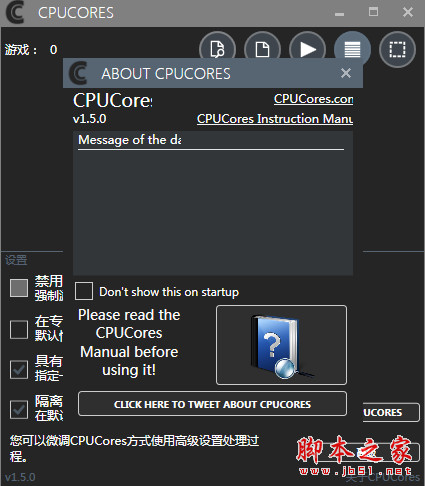Image resolution: width=425 pixels, height=486 pixels.
Task: Click the About CPUCores dialog title text
Action: [x=166, y=74]
